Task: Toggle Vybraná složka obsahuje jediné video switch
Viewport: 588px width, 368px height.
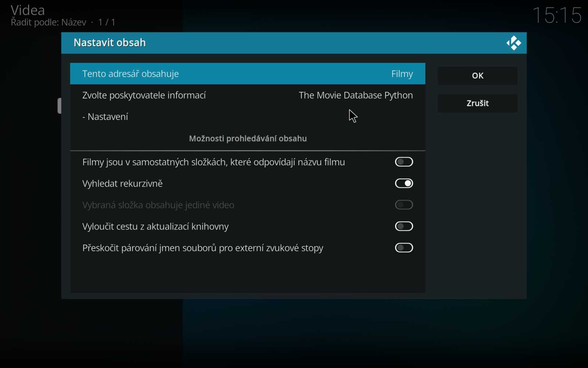Action: click(404, 205)
